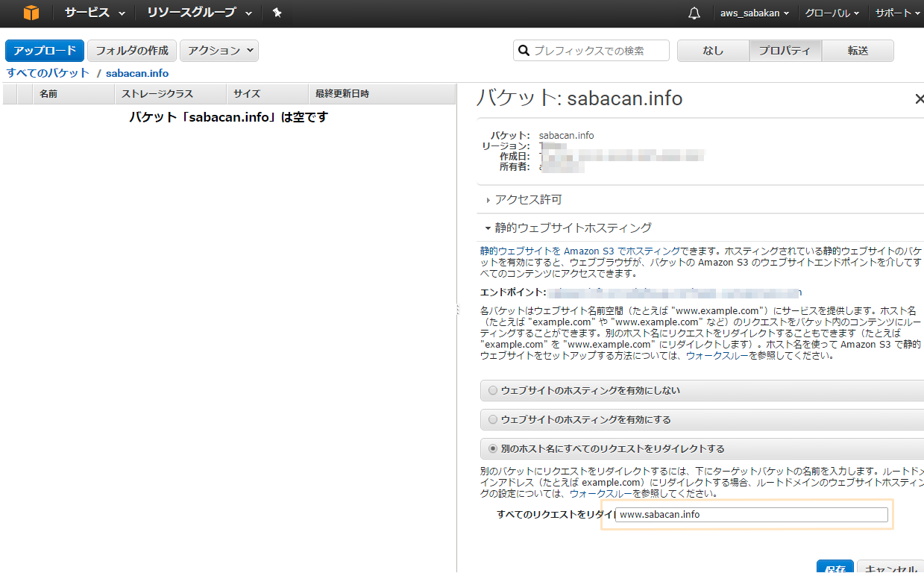Open the aws_sabakan account menu
The width and height of the screenshot is (924, 573).
[x=755, y=13]
